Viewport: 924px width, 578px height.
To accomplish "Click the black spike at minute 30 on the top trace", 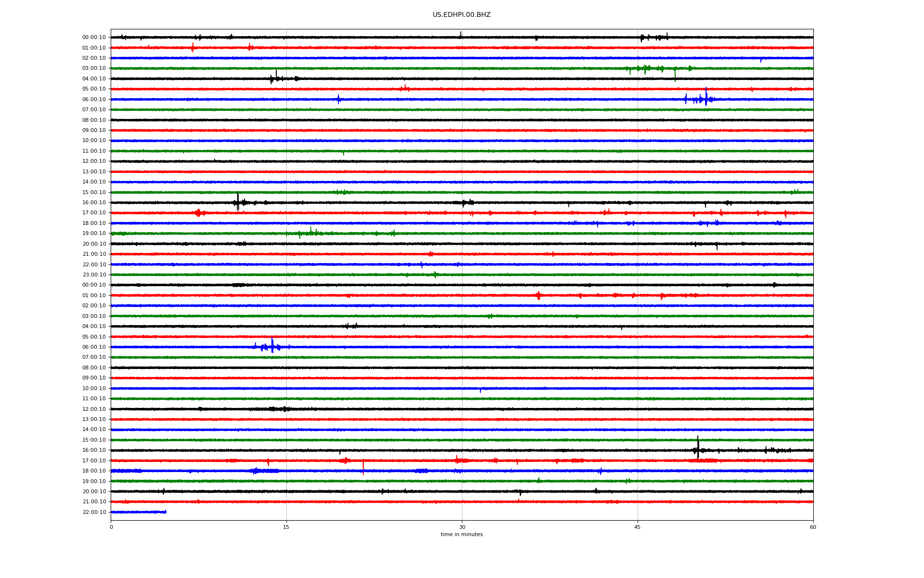I will coord(461,34).
